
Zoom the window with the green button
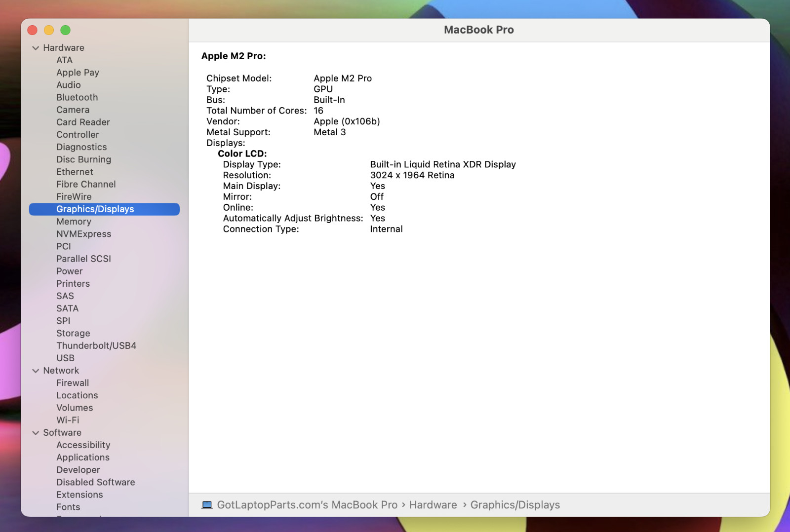[65, 30]
